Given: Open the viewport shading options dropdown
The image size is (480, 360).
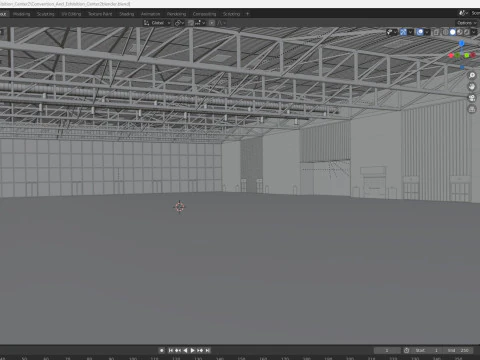Looking at the screenshot, I should coord(474,32).
